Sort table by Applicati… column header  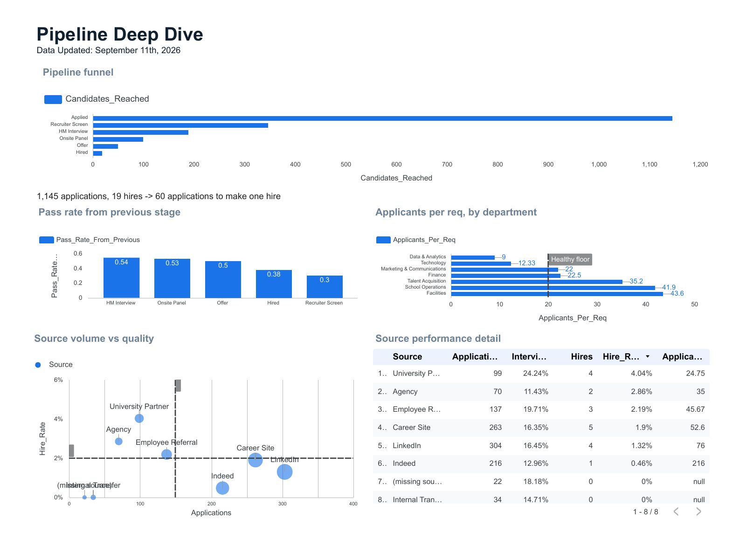pos(475,357)
